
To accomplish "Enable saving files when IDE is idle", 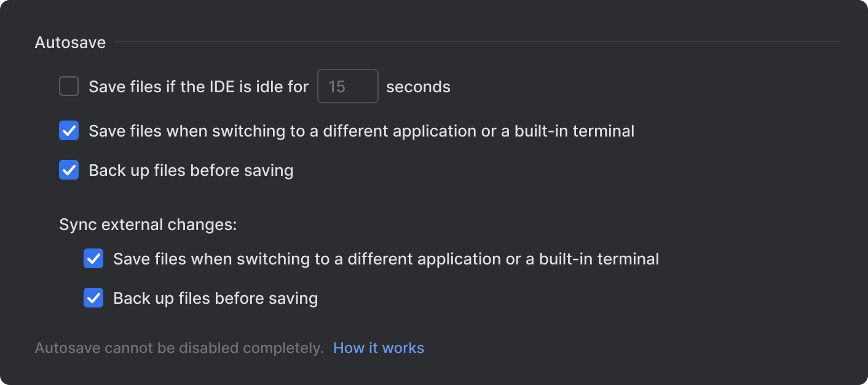I will (x=68, y=86).
